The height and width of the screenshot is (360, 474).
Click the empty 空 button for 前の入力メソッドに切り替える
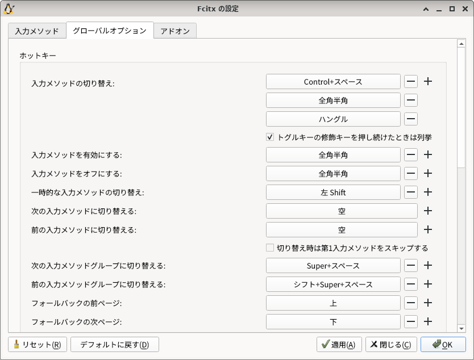[342, 230]
